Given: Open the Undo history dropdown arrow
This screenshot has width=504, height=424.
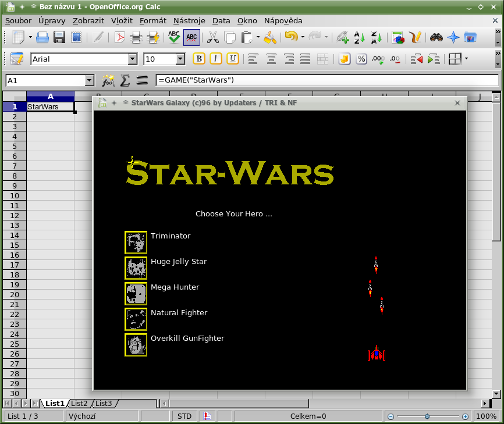Looking at the screenshot, I should point(303,37).
